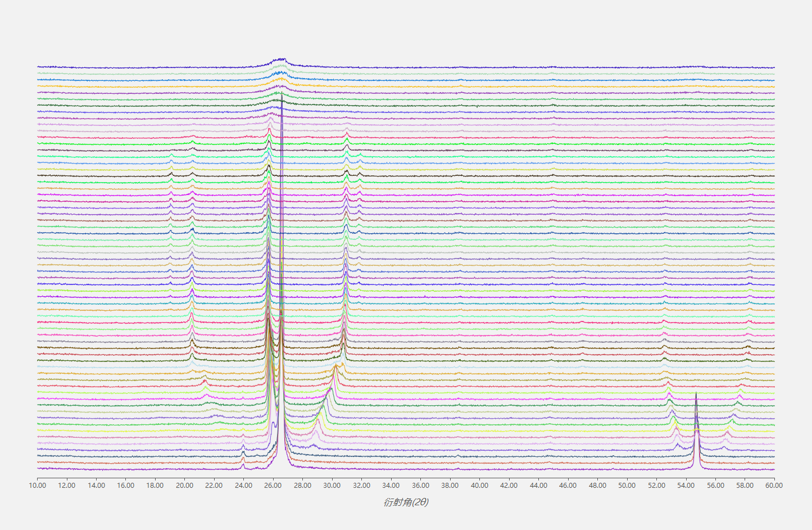This screenshot has height=530, width=812.
Task: Select the 32.00 x-axis tick label
Action: pos(361,486)
